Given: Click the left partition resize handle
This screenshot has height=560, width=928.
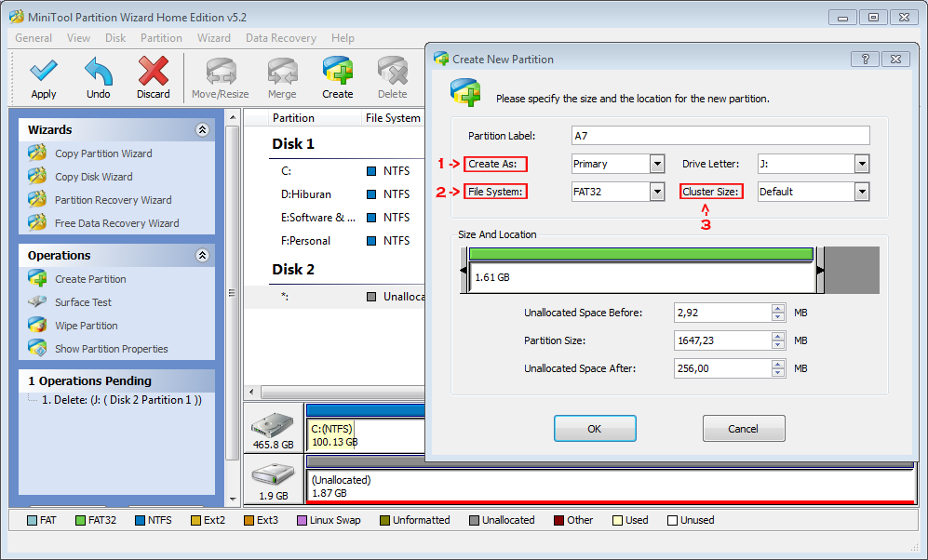Looking at the screenshot, I should coord(464,271).
